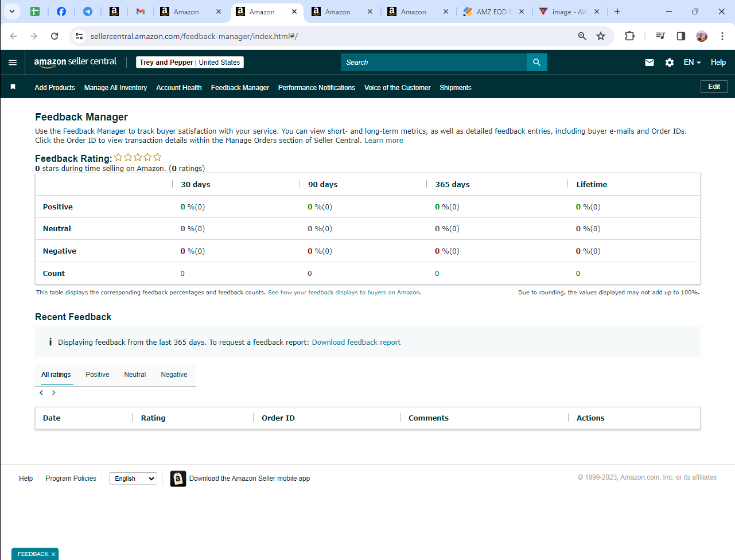This screenshot has height=560, width=735.
Task: Open the FEEDBACK widget button
Action: pyautogui.click(x=33, y=554)
